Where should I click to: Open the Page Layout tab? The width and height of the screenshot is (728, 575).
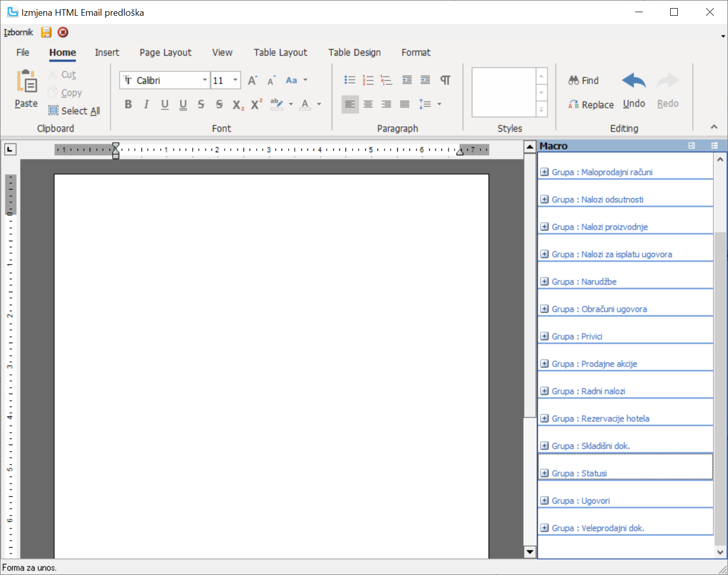165,52
